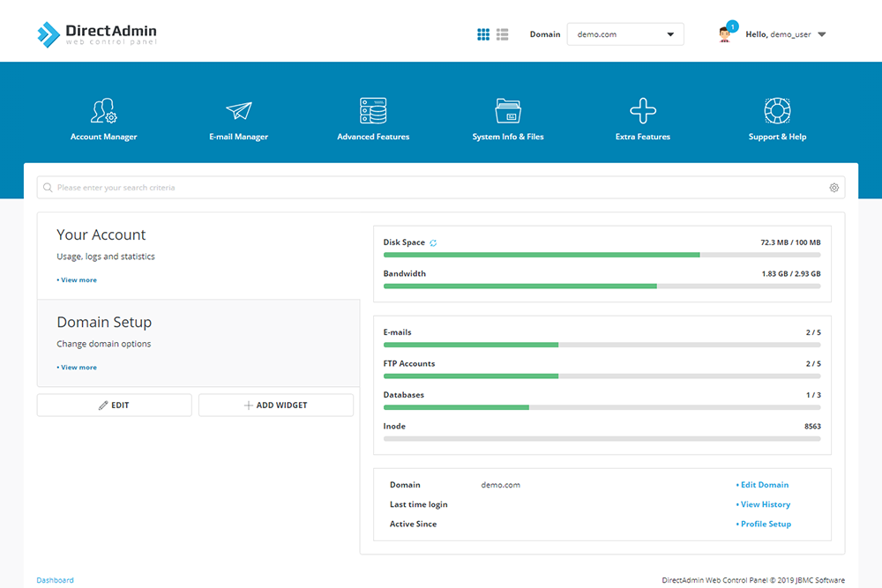Click the Inode count 8563
Screen dimensions: 882x588
[x=812, y=426]
